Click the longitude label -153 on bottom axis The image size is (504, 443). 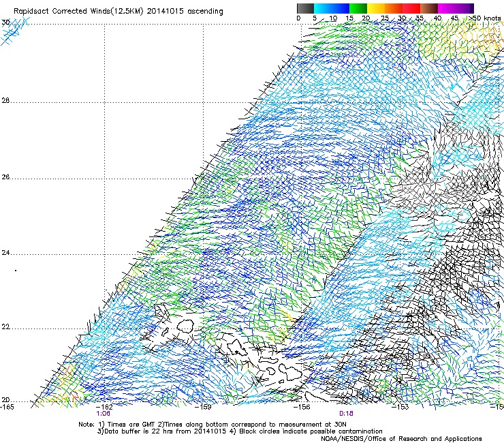point(400,407)
